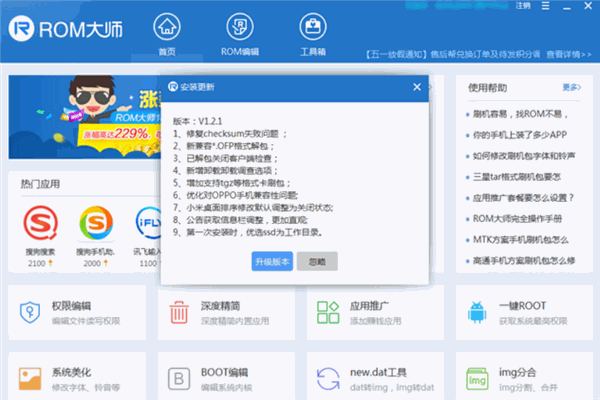Open help article 高通手机方案刷机包

coord(524,261)
